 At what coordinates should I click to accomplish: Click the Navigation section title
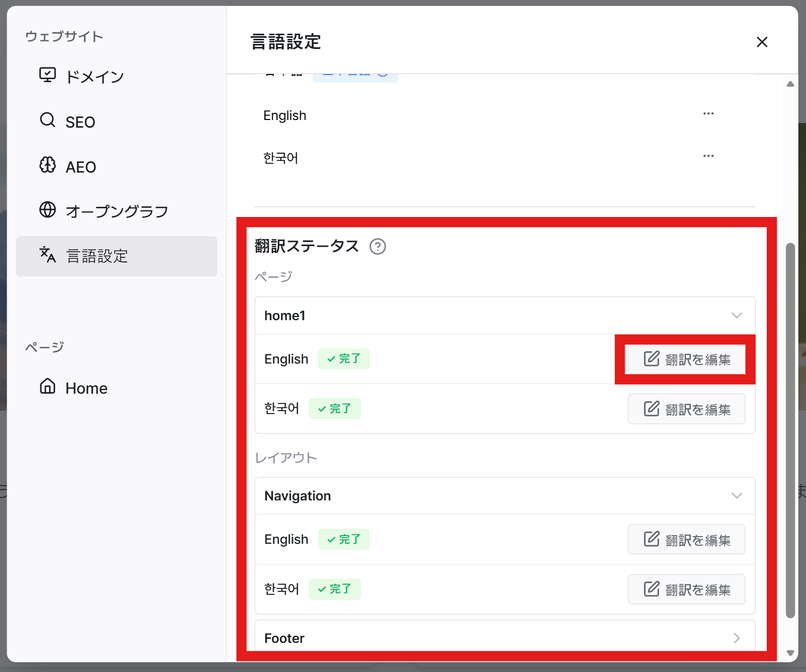click(298, 496)
